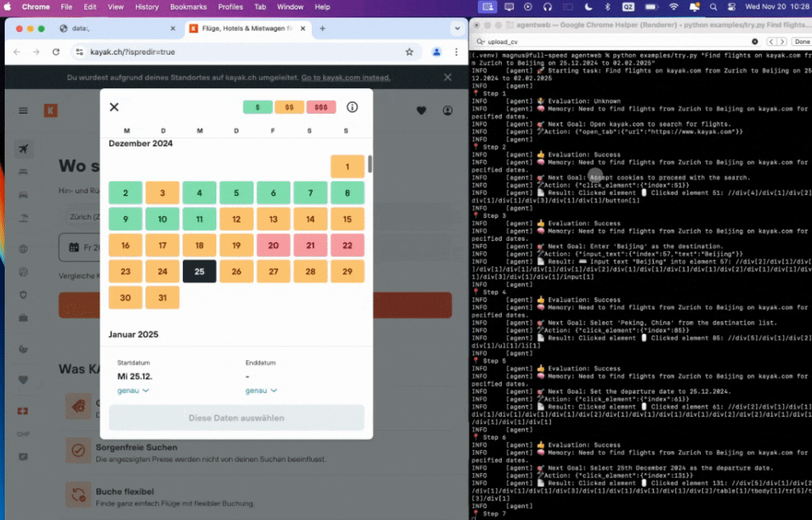The height and width of the screenshot is (520, 812).
Task: Click 'Go to kayak.com instead.' link
Action: point(346,77)
